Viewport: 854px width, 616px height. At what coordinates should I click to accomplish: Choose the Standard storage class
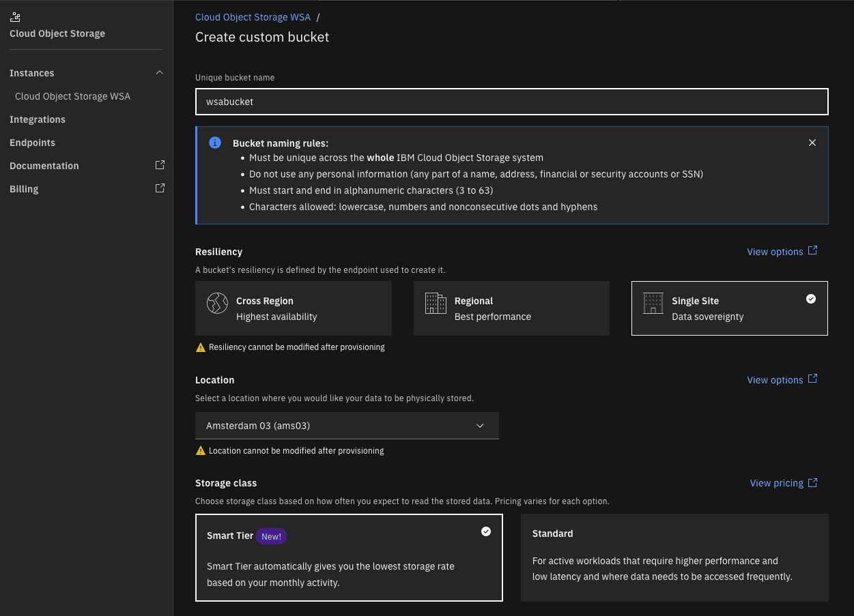tap(674, 558)
